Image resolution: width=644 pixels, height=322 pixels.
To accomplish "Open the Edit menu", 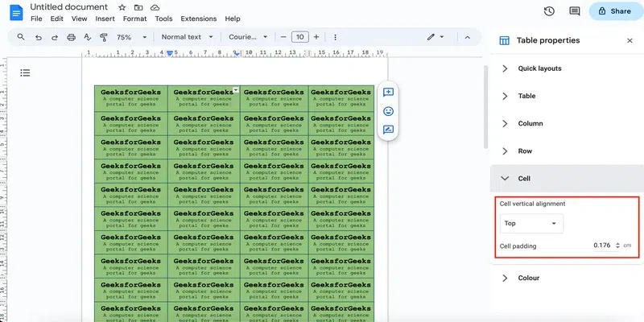I will pos(56,19).
